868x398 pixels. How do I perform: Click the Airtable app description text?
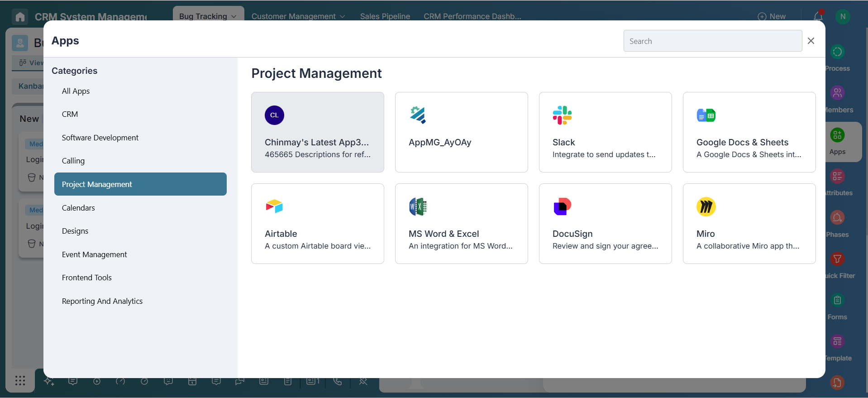tap(318, 246)
